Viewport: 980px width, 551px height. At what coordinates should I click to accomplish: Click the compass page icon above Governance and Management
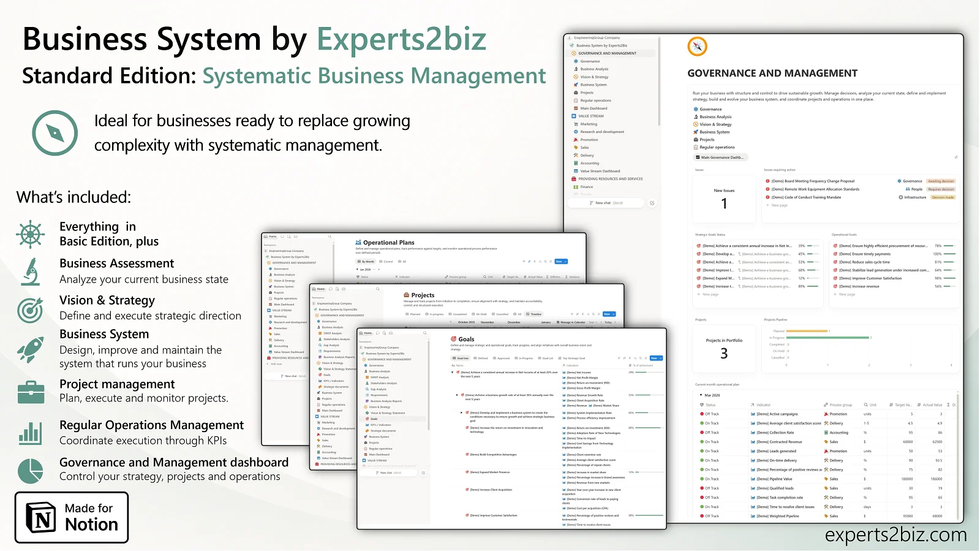click(697, 46)
